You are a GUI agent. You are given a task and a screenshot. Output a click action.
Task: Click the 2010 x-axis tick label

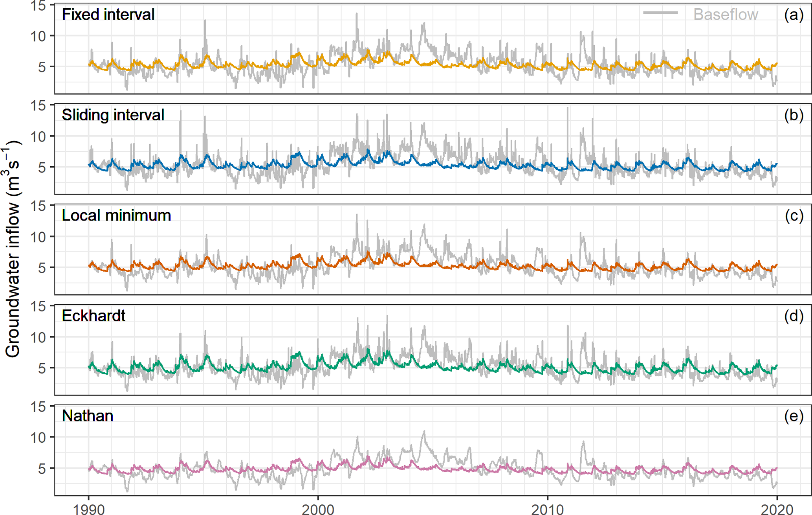[547, 509]
